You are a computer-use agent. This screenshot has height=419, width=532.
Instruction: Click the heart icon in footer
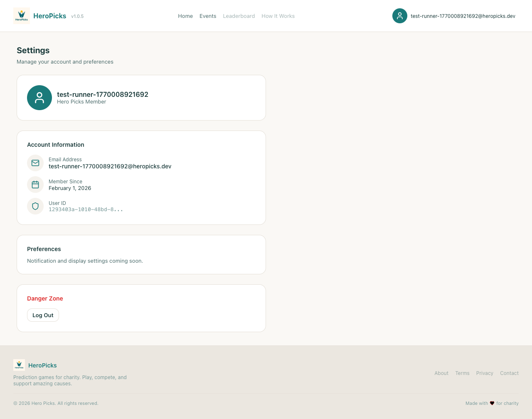(x=492, y=403)
